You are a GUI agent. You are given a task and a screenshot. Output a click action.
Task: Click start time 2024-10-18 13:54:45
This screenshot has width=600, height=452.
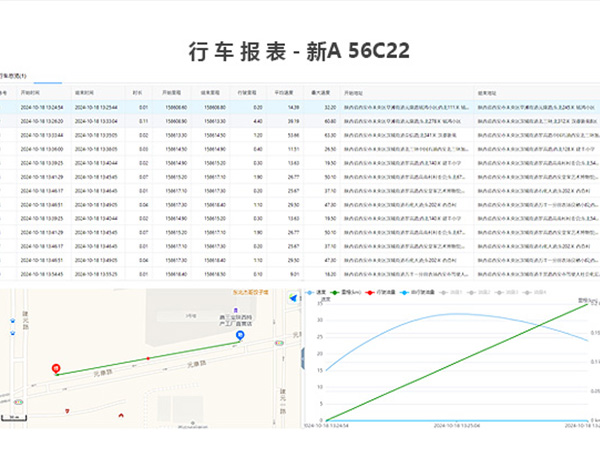point(42,274)
